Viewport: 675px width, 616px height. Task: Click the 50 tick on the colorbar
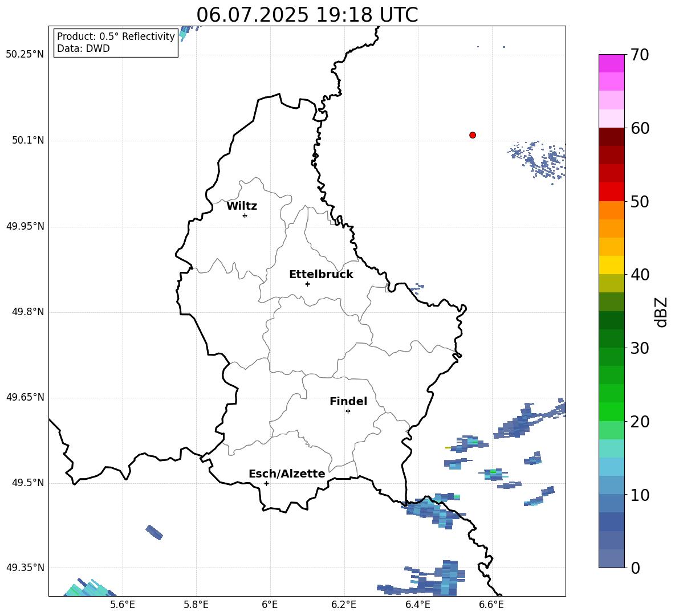pos(640,201)
